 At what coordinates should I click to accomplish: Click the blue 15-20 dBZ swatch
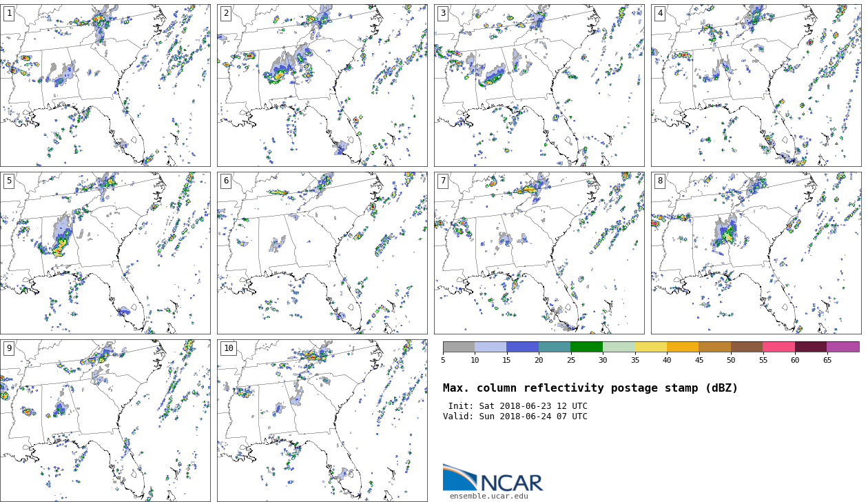pyautogui.click(x=522, y=347)
